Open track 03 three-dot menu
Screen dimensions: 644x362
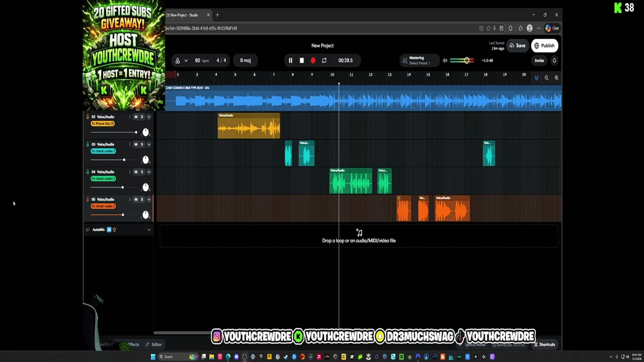(x=129, y=144)
